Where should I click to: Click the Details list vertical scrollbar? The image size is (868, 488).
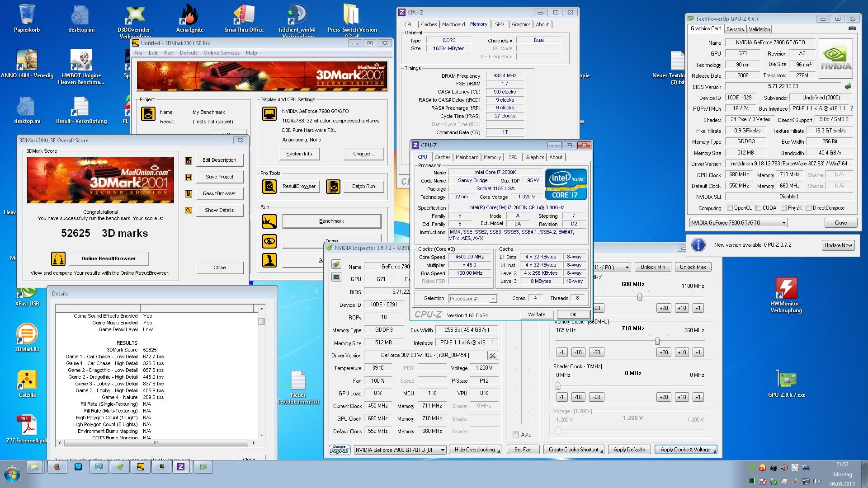click(x=261, y=371)
